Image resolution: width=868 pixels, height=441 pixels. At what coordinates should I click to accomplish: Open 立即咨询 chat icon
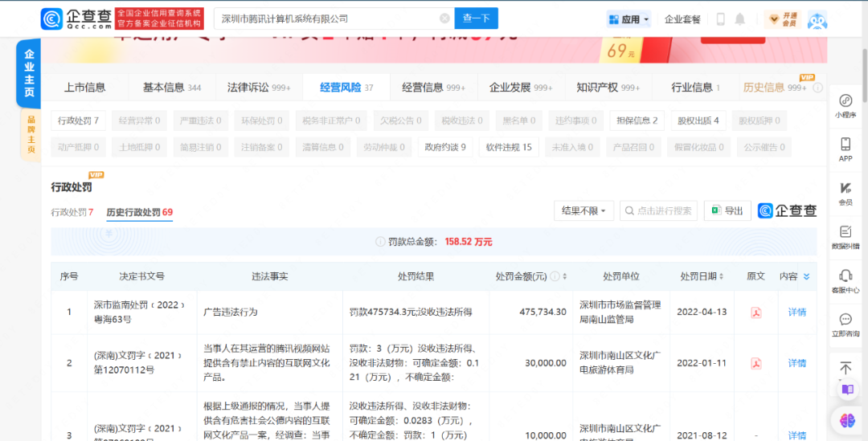(845, 325)
